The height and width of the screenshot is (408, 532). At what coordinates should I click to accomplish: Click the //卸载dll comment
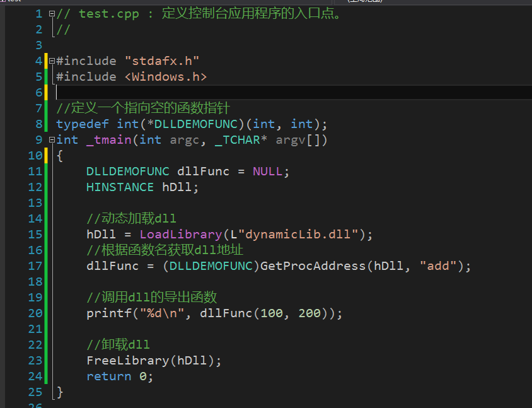click(118, 344)
